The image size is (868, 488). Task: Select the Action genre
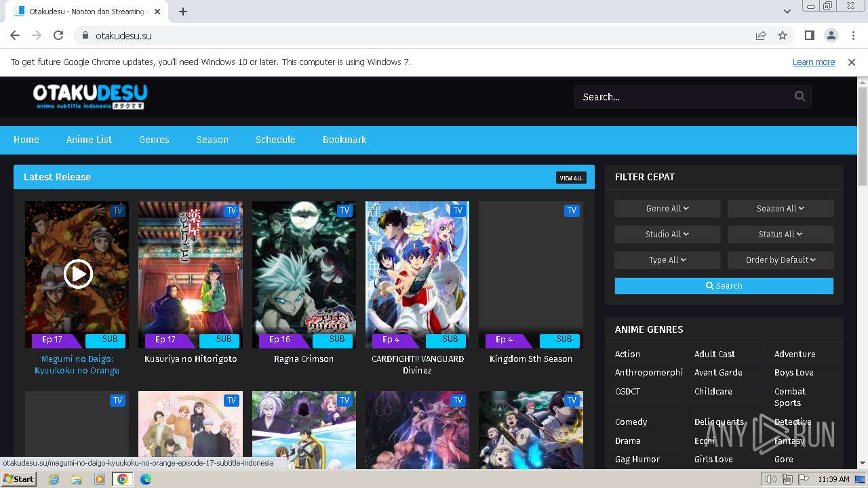627,354
